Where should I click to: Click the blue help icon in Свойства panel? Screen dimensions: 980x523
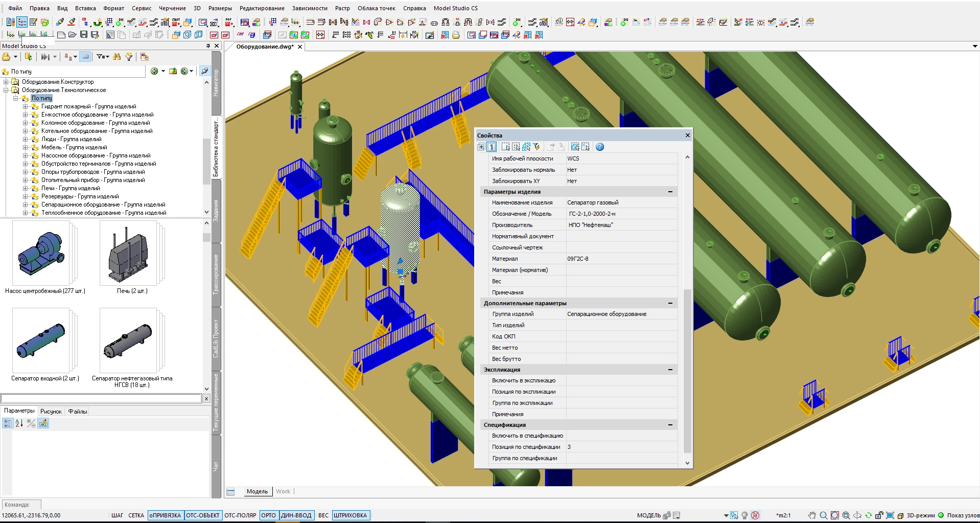(600, 147)
